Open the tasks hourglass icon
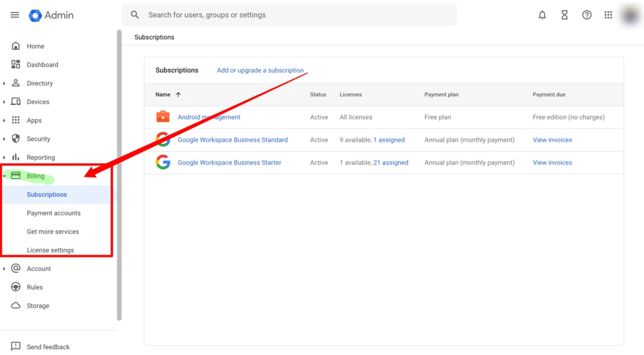 click(x=564, y=15)
